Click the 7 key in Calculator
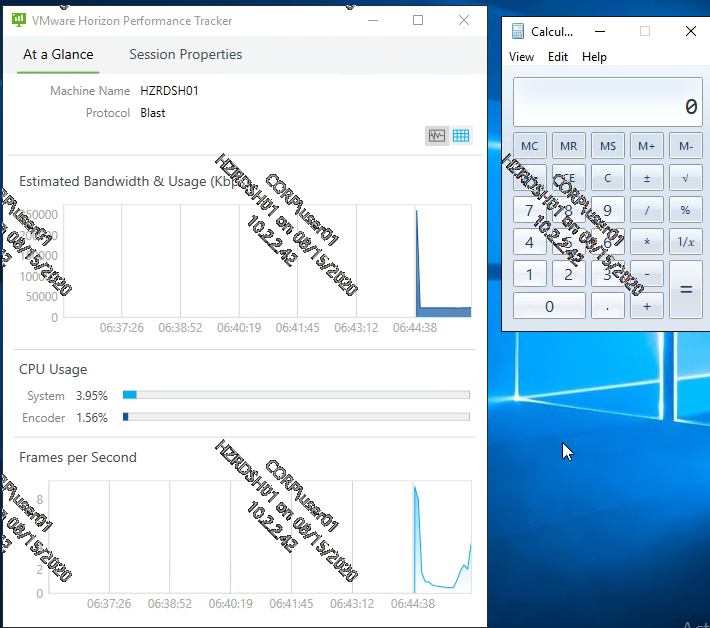This screenshot has width=710, height=628. 530,210
